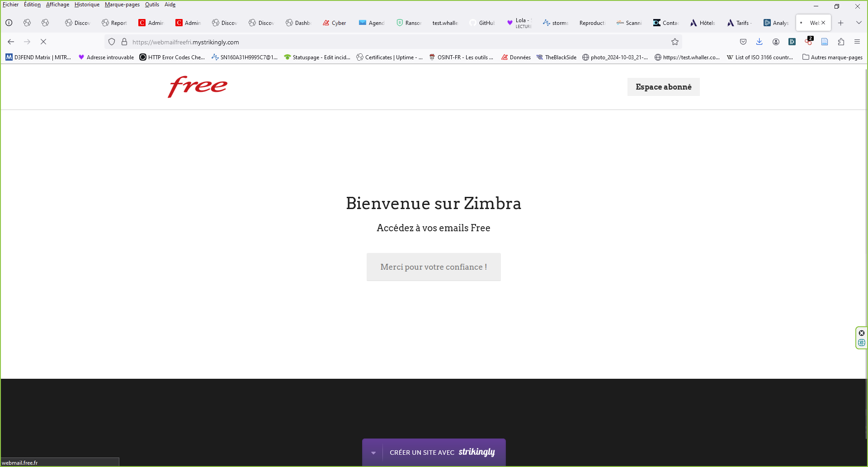The height and width of the screenshot is (467, 868).
Task: Open the Downloads panel
Action: [x=759, y=42]
